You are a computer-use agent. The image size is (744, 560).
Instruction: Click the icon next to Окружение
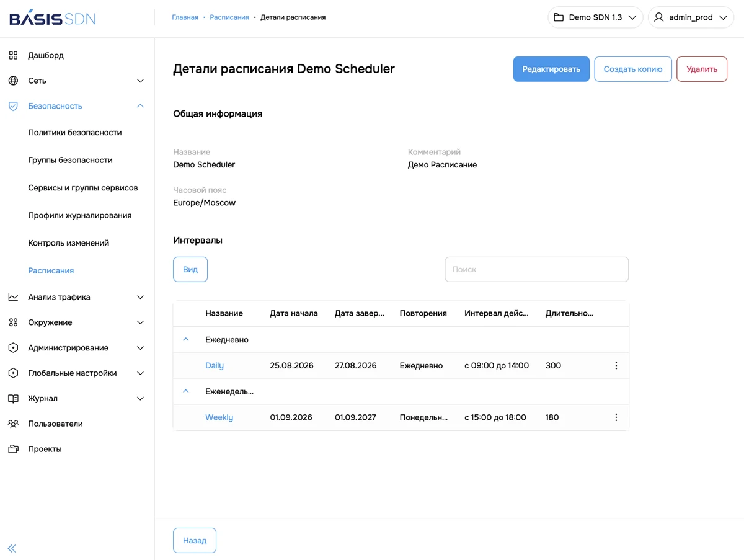pos(13,322)
